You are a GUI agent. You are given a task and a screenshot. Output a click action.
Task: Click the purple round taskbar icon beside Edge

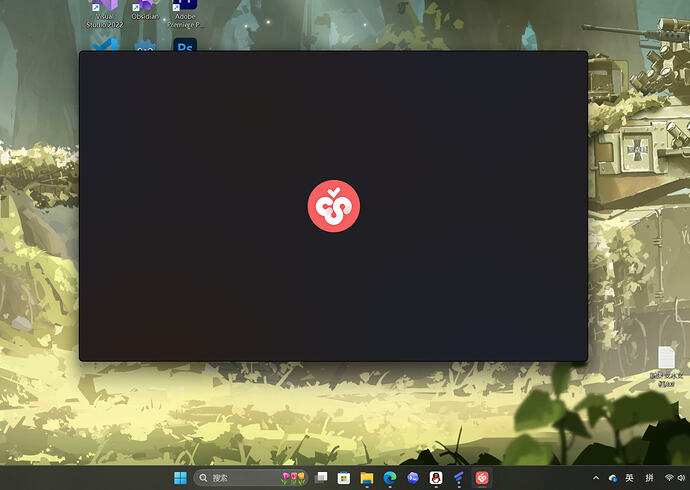[413, 478]
